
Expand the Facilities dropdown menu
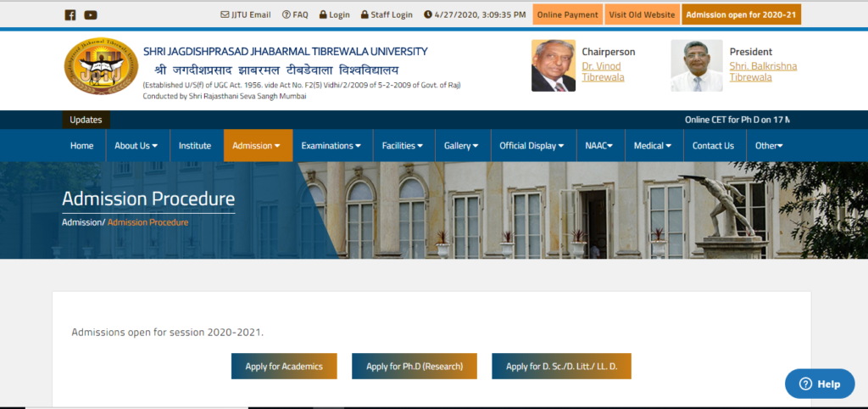(x=403, y=146)
